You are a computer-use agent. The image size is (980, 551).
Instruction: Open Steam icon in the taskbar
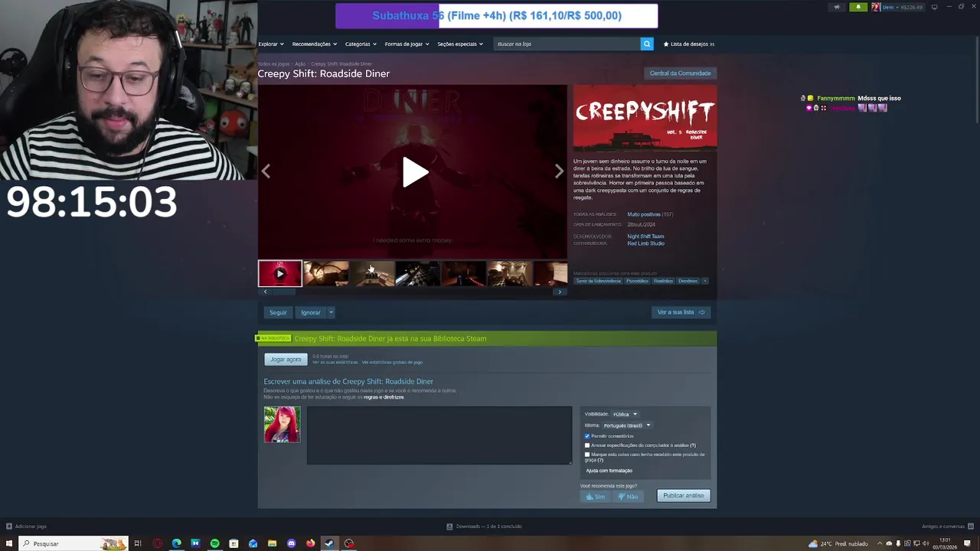[329, 543]
